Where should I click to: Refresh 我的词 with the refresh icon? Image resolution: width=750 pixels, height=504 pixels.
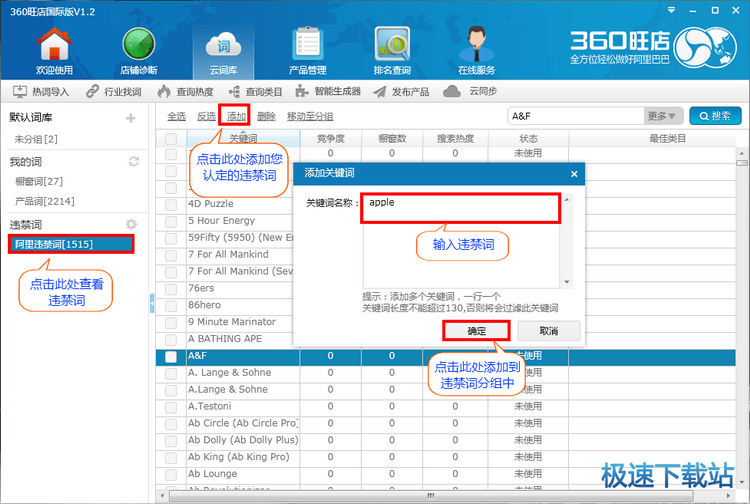(134, 162)
